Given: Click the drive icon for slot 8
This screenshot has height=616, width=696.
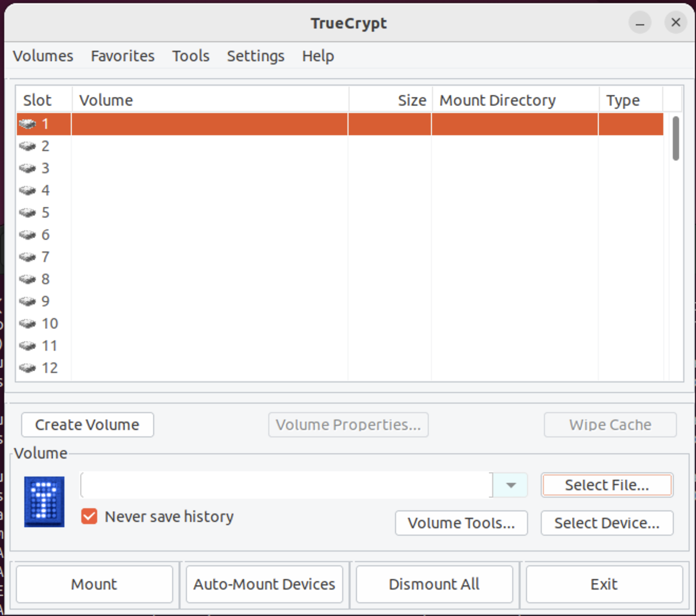Looking at the screenshot, I should pos(27,279).
